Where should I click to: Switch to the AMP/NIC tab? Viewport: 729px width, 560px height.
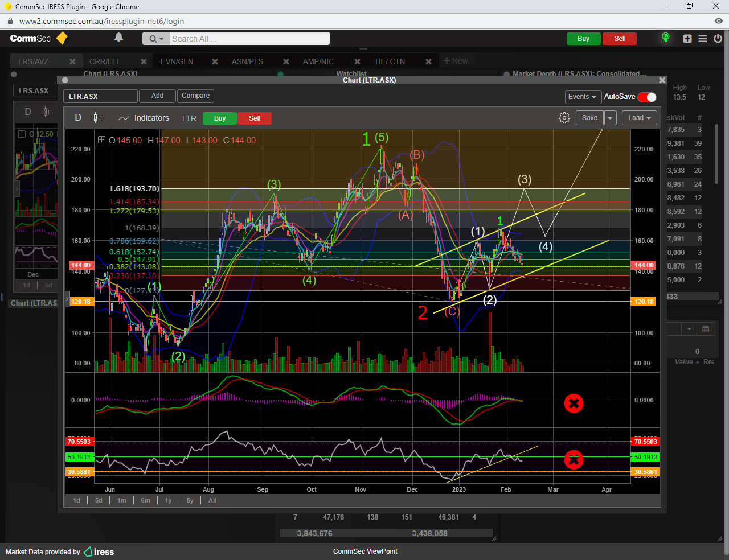(x=318, y=61)
